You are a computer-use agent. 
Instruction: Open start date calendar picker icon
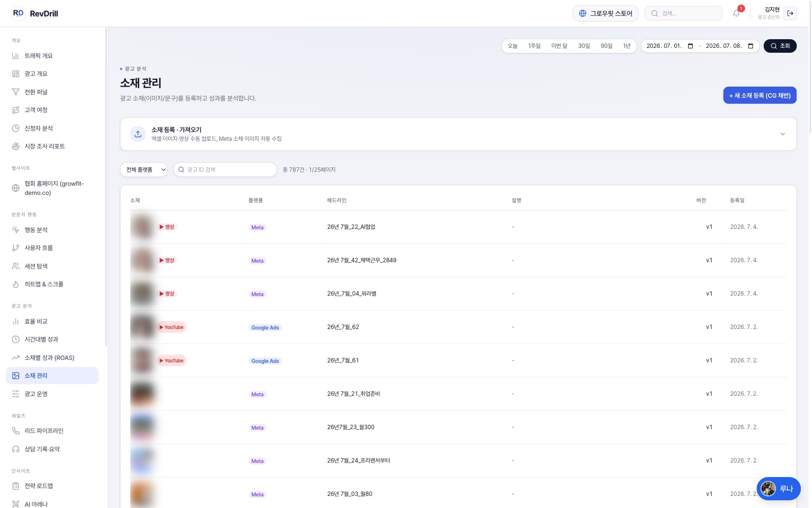point(690,46)
